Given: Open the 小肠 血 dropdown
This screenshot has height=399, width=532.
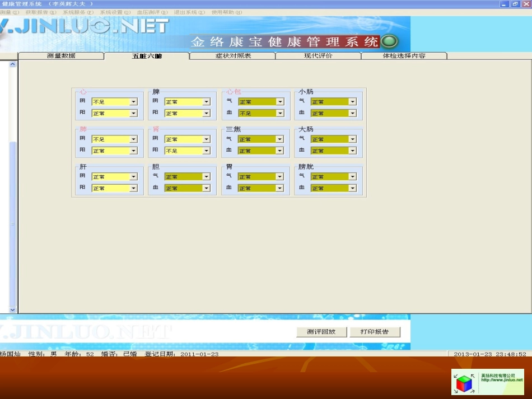Looking at the screenshot, I should 352,113.
